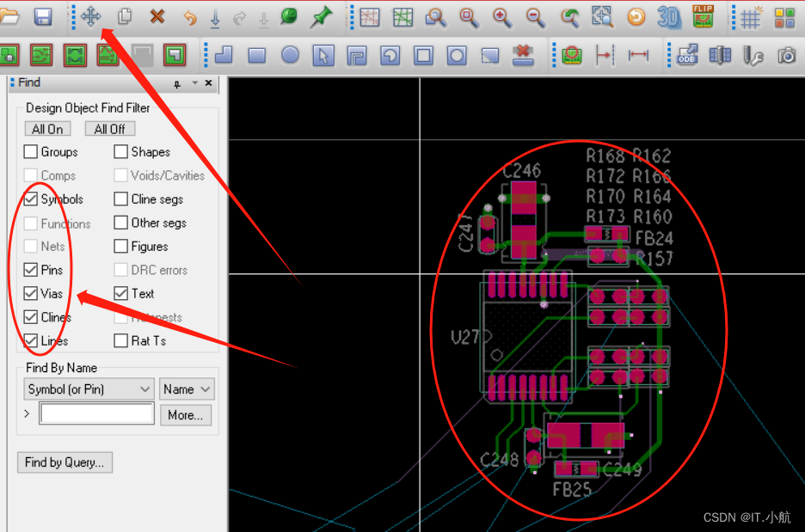Click the Flip board icon
The image size is (805, 532).
tap(703, 16)
